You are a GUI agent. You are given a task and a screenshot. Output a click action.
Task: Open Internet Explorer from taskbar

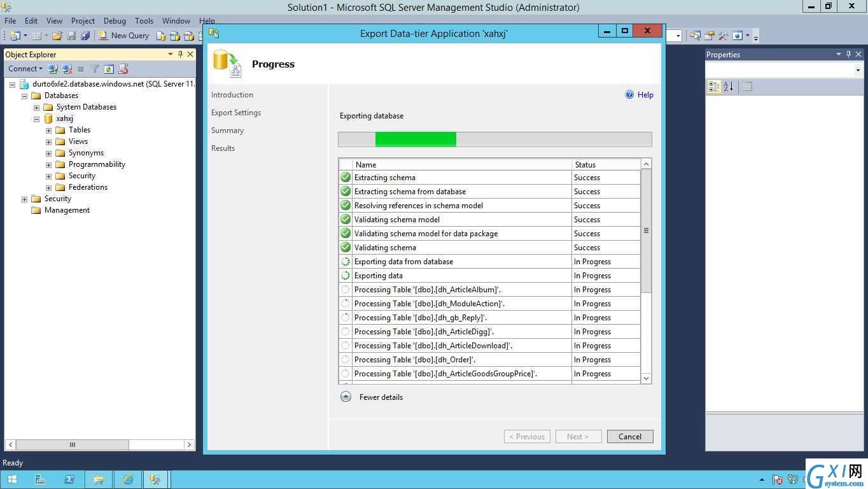click(x=128, y=479)
